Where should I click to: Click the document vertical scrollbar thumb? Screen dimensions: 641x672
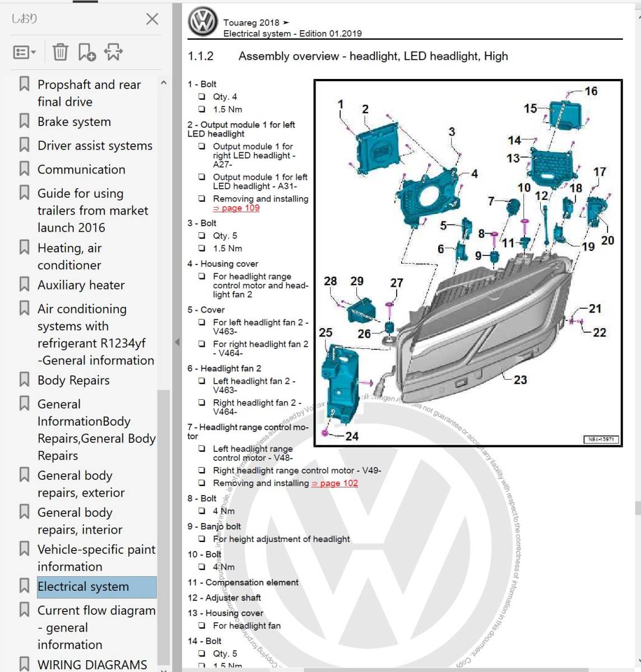638,508
